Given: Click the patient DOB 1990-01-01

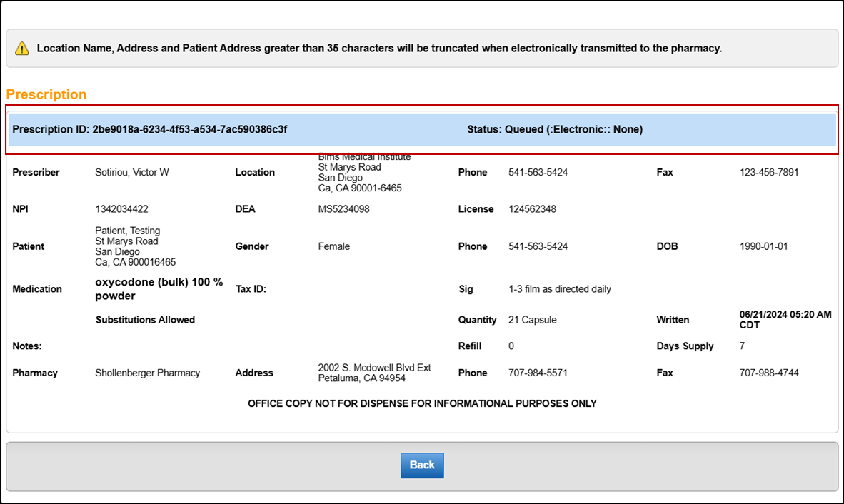Looking at the screenshot, I should point(763,246).
